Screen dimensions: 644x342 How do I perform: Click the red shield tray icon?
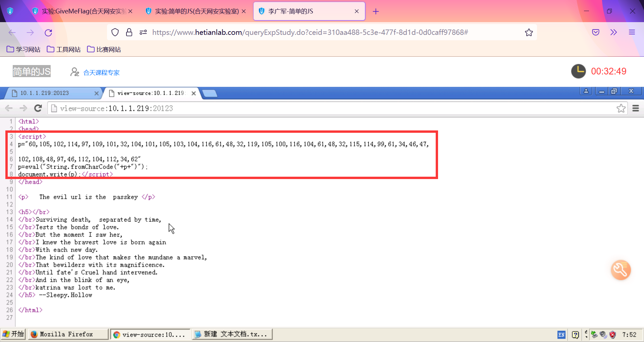613,335
